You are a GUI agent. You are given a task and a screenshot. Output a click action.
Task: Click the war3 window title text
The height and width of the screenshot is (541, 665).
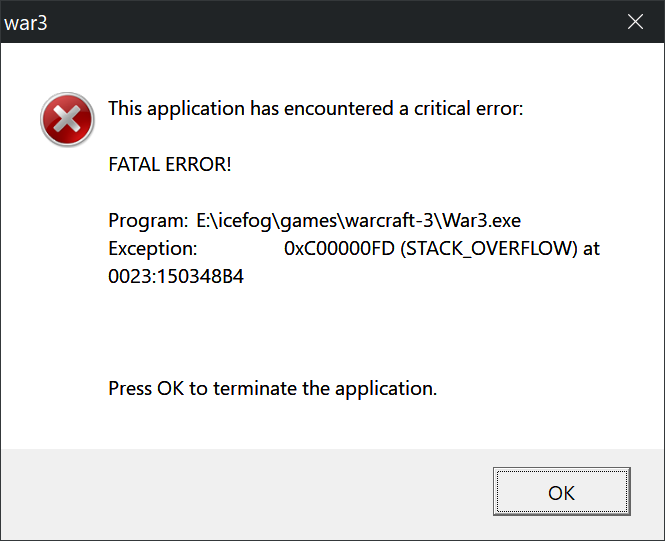[26, 22]
